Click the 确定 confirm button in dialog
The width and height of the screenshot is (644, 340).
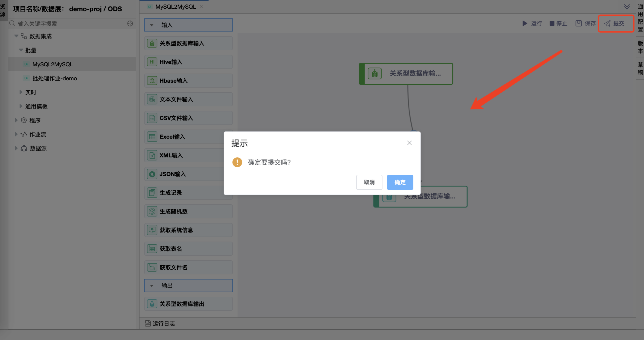pos(400,182)
